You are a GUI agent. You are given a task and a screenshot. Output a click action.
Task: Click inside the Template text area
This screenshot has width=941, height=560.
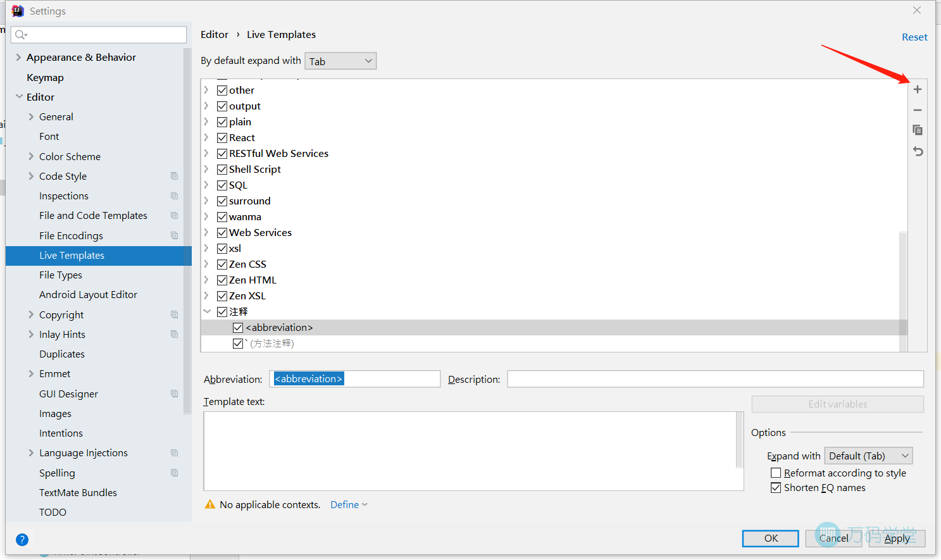coord(470,451)
